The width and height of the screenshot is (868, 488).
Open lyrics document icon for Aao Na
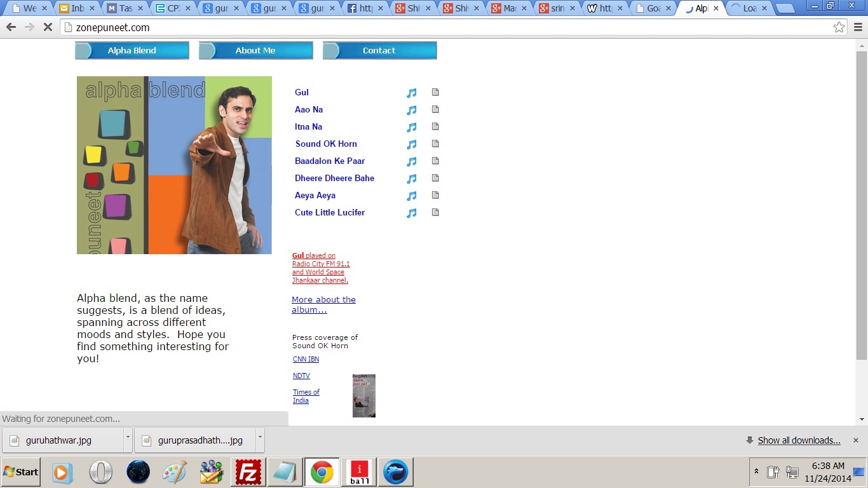coord(435,109)
